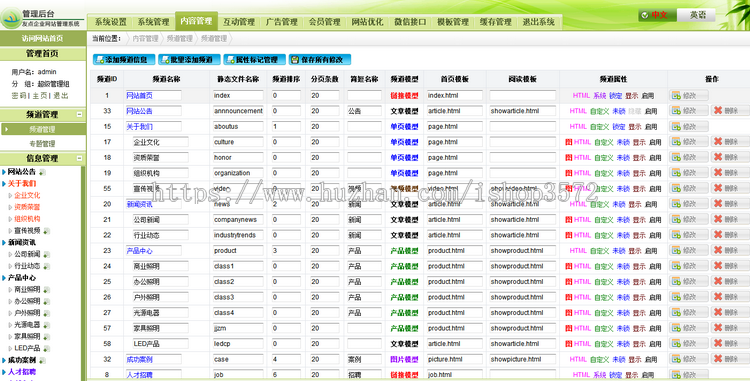The height and width of the screenshot is (381, 750).
Task: Click the add icon beside 网站公告 in sidebar
Action: tap(42, 172)
